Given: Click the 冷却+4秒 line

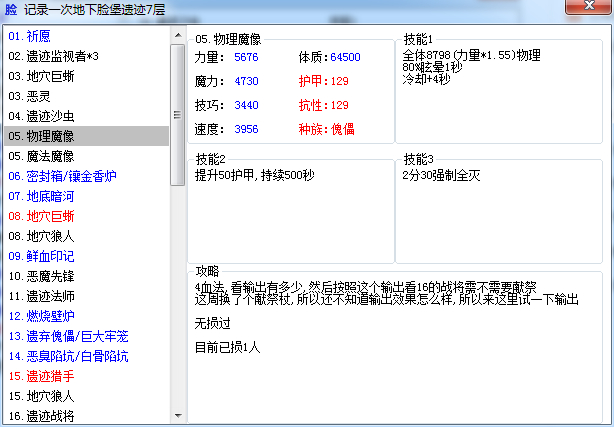Looking at the screenshot, I should click(426, 79).
